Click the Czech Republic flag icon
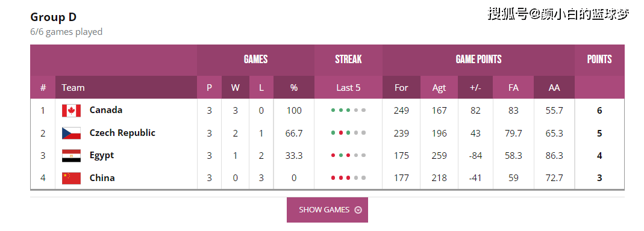 tap(71, 134)
